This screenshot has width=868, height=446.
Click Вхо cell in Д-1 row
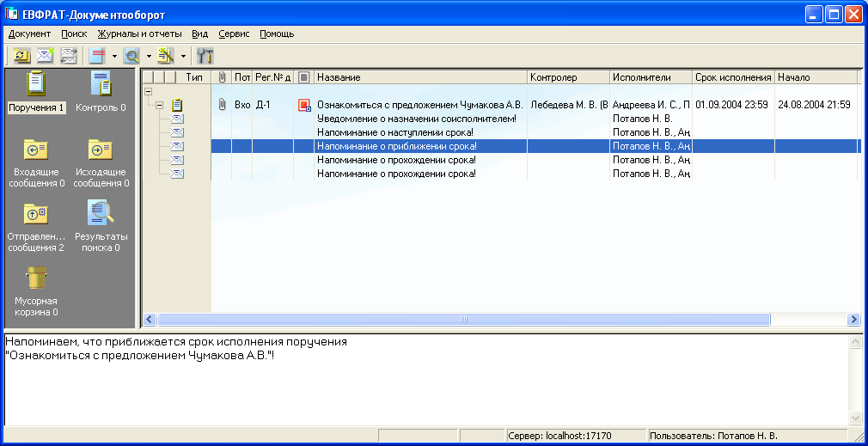[x=242, y=105]
